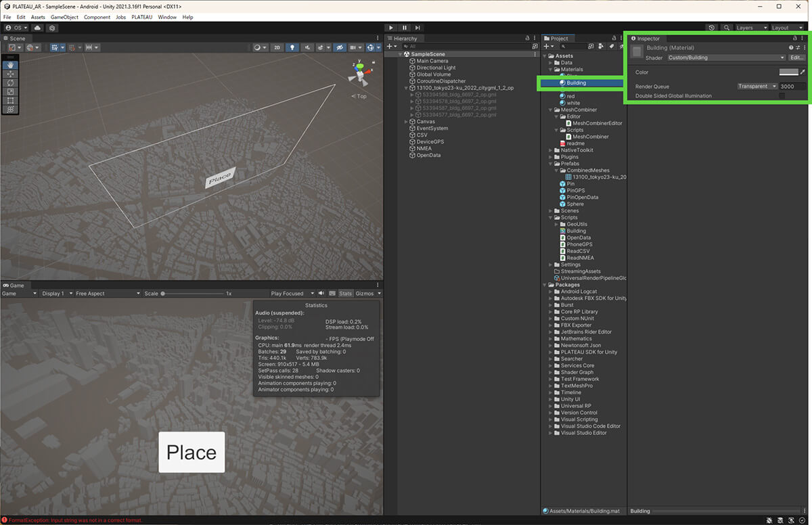Select the Inspector tab
This screenshot has width=812, height=525.
(x=646, y=39)
